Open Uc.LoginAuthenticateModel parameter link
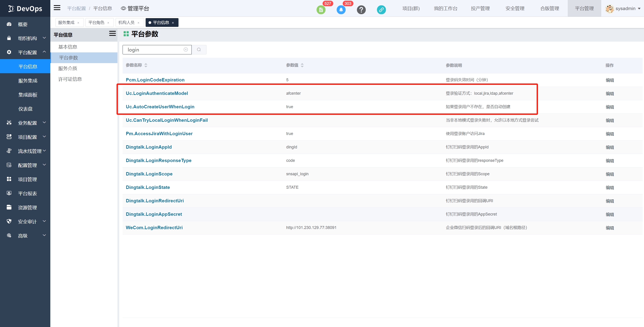 [157, 93]
